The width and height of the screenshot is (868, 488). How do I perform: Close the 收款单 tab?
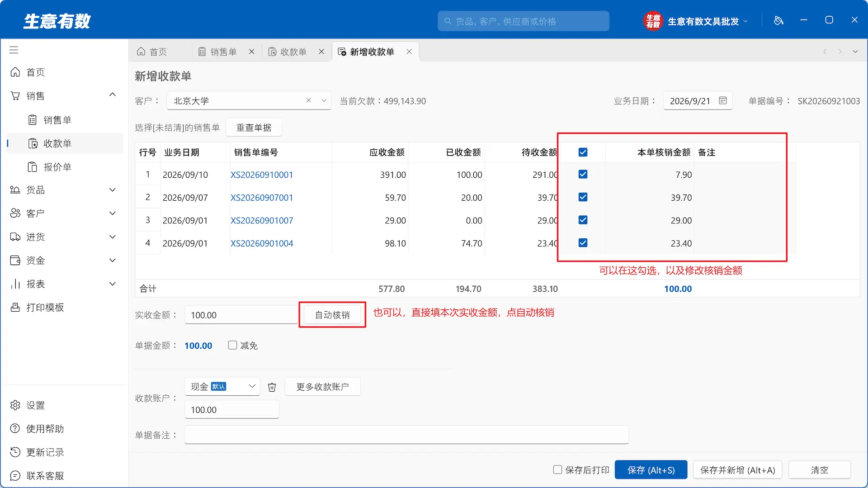(x=321, y=52)
